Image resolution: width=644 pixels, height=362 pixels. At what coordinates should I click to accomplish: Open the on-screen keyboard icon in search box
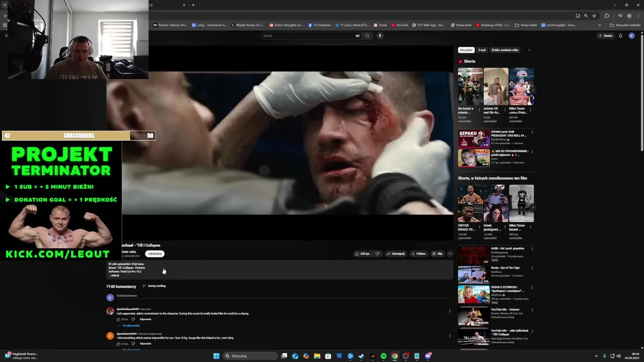358,36
